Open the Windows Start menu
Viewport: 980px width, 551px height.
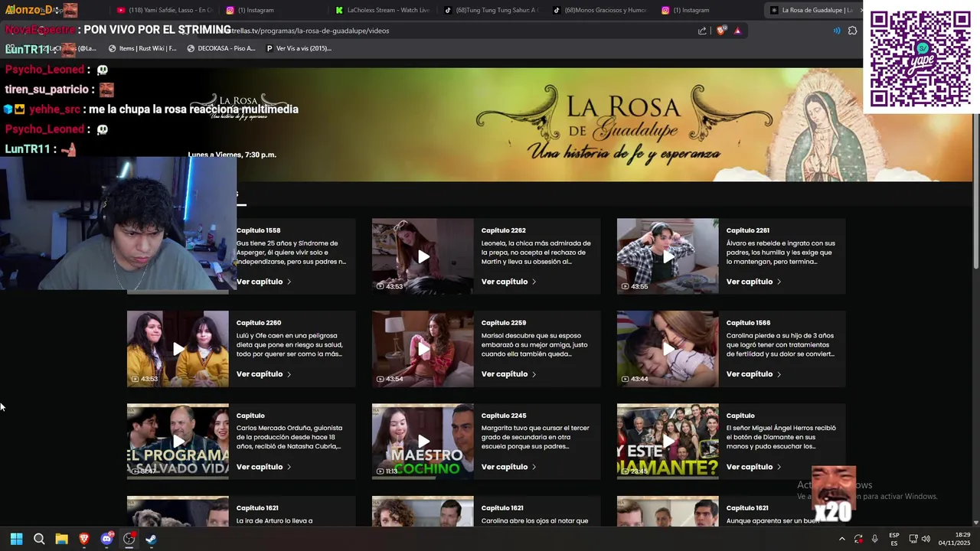[16, 539]
